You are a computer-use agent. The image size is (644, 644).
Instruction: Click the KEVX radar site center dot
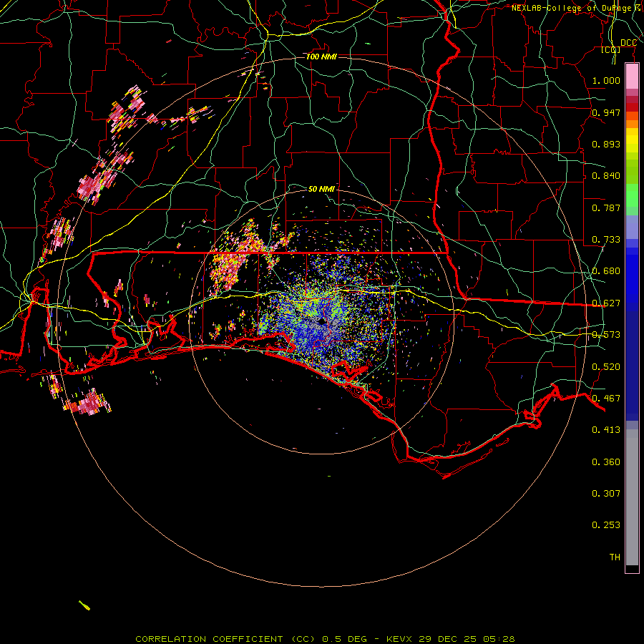click(321, 321)
